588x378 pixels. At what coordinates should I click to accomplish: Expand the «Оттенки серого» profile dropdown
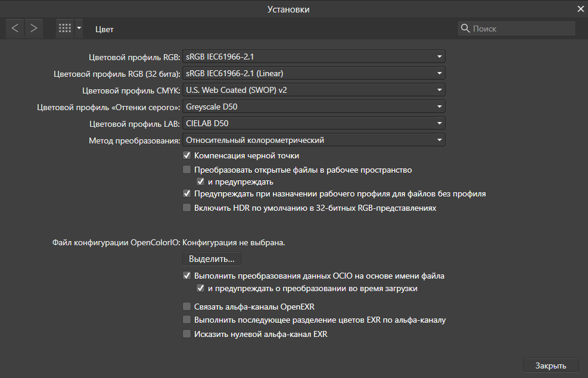(x=314, y=107)
